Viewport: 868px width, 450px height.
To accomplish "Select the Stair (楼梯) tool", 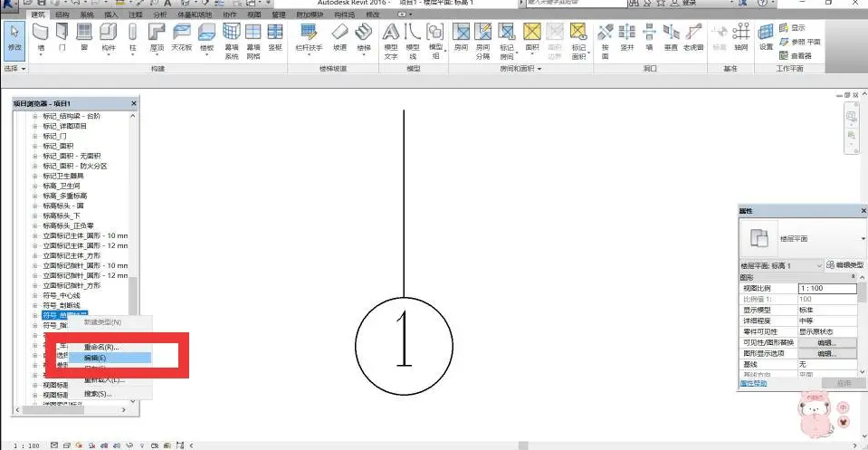I will tap(364, 38).
